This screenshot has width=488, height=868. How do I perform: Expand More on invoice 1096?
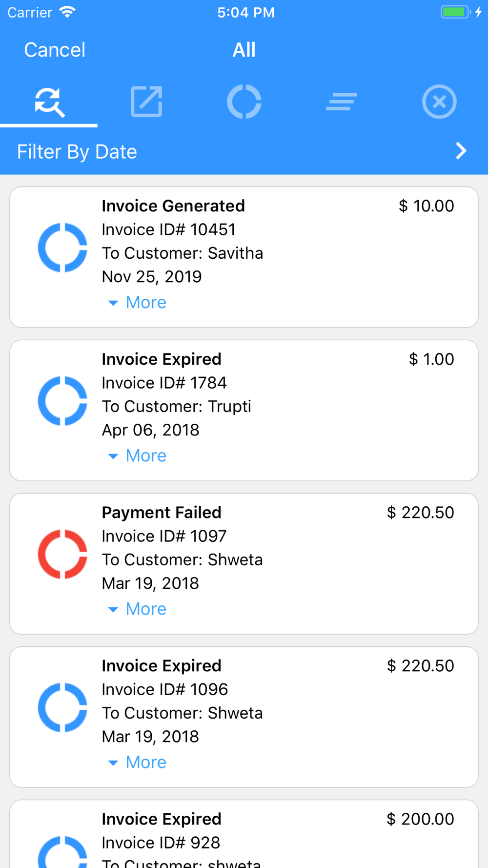pyautogui.click(x=138, y=763)
